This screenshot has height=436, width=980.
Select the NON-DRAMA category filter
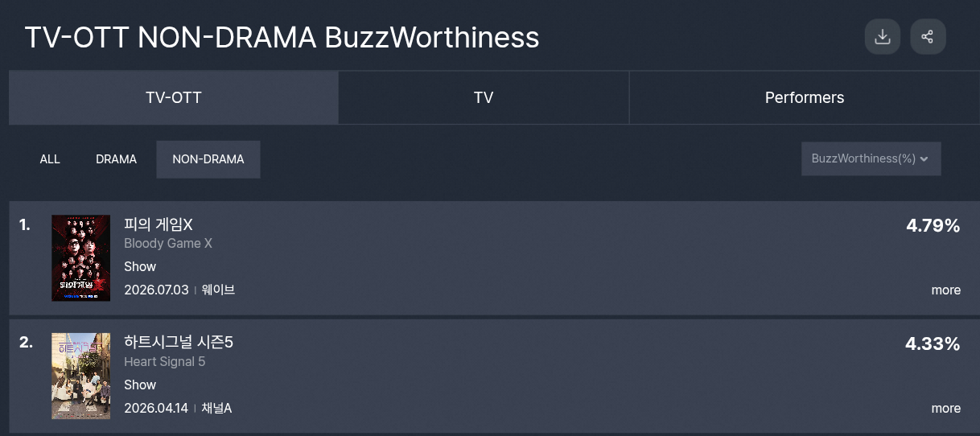208,159
